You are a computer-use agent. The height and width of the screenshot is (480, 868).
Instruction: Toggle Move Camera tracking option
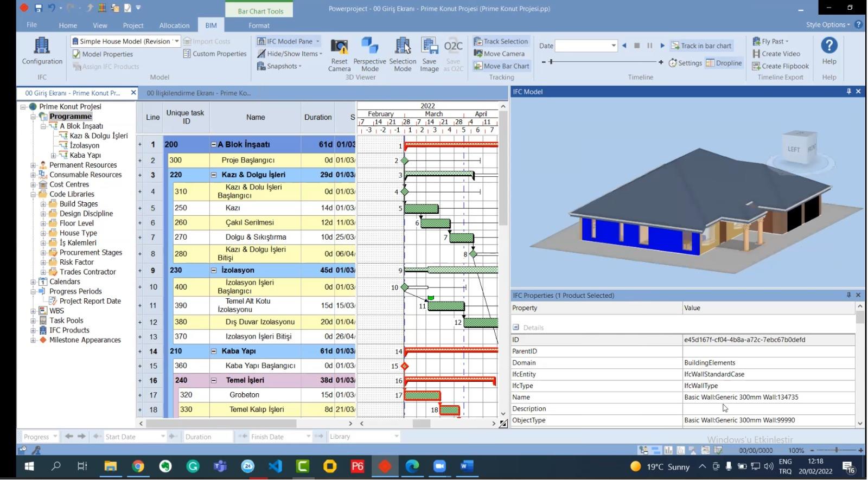[x=499, y=54]
